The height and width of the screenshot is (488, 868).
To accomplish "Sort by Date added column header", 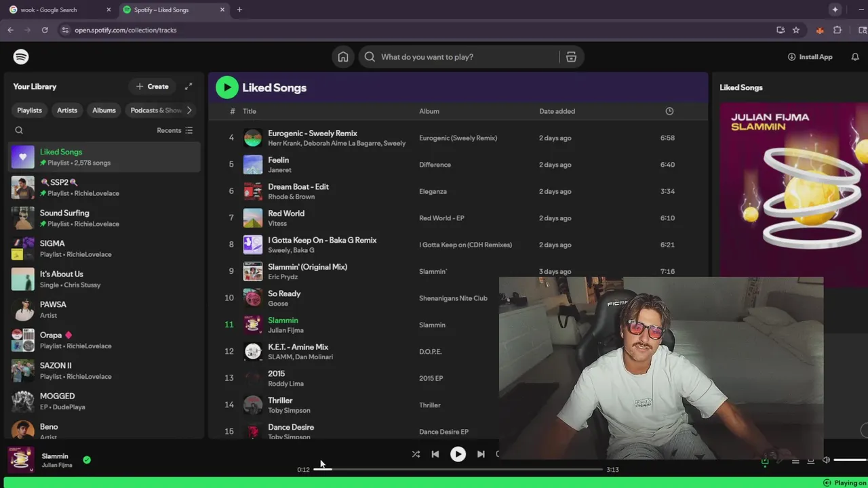I will pyautogui.click(x=557, y=111).
